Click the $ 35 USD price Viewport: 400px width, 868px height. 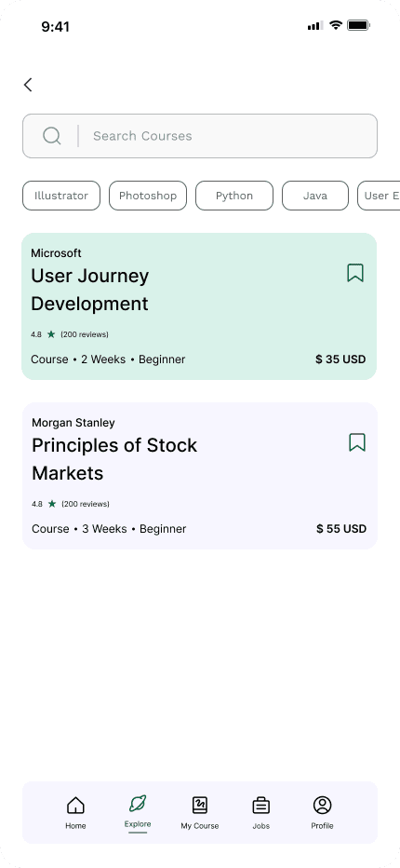pyautogui.click(x=340, y=359)
